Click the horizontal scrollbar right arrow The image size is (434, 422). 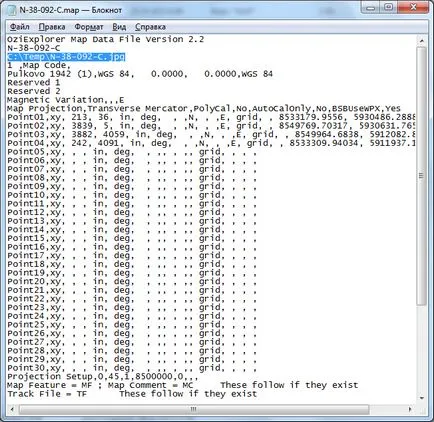click(410, 409)
